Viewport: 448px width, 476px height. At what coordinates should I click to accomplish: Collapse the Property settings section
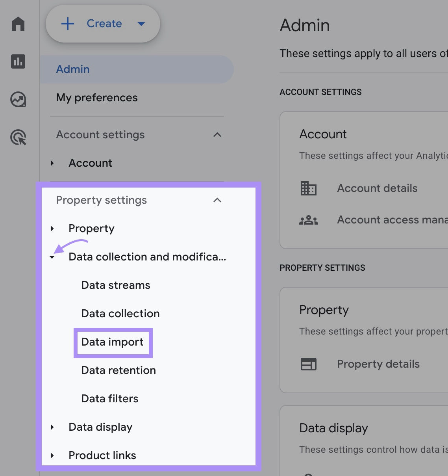pos(217,200)
